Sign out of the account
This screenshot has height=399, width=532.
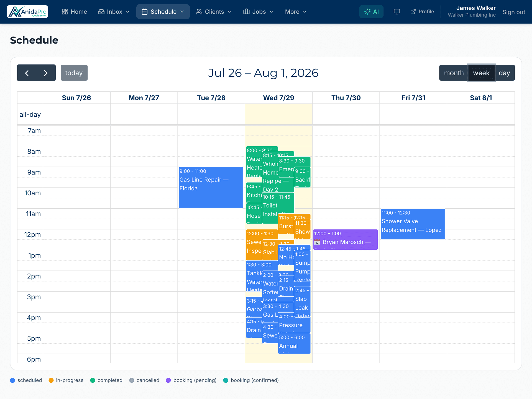click(x=514, y=12)
